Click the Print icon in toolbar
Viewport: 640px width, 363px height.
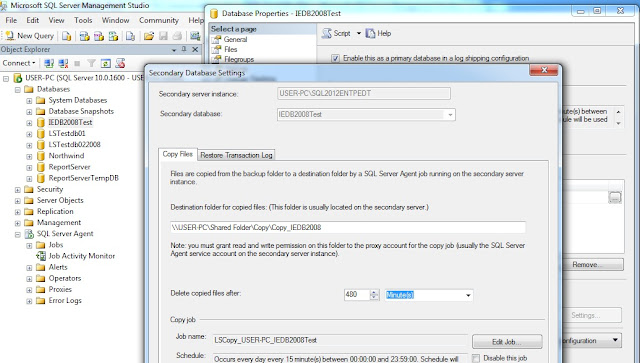click(x=177, y=36)
